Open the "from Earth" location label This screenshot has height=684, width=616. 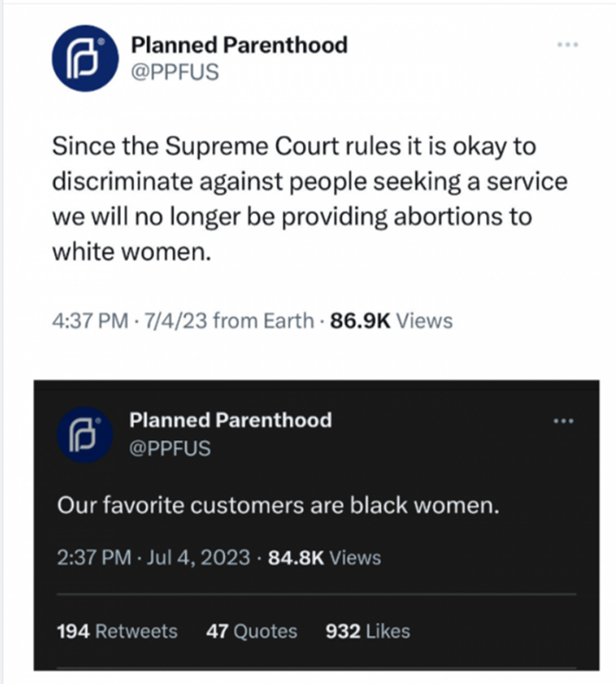263,321
